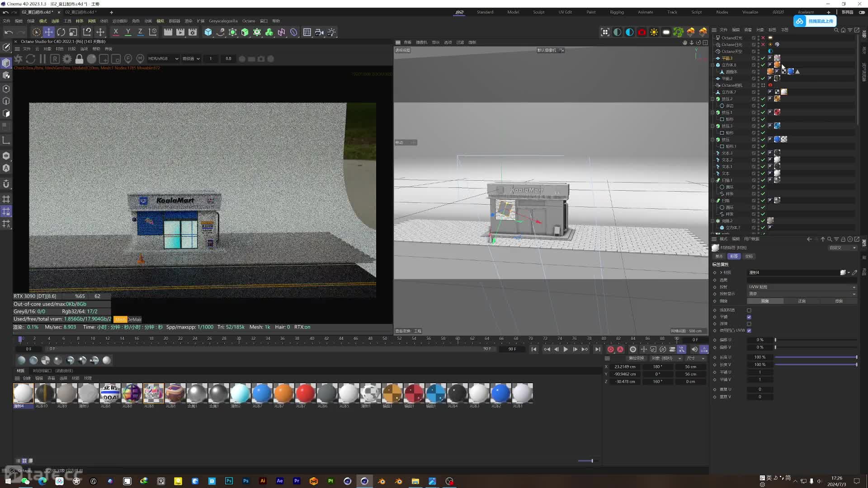Click the red Record Active Objects button
868x488 pixels.
(610, 349)
